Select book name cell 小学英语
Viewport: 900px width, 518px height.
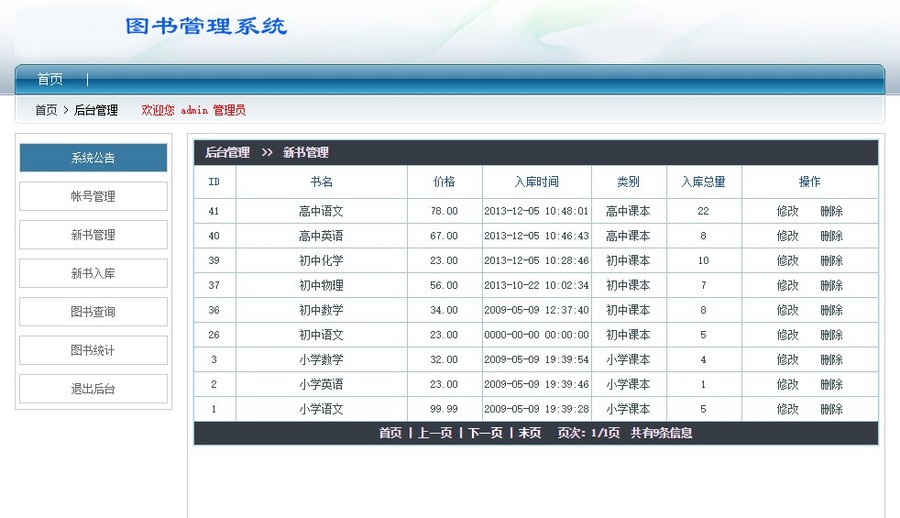[x=321, y=384]
